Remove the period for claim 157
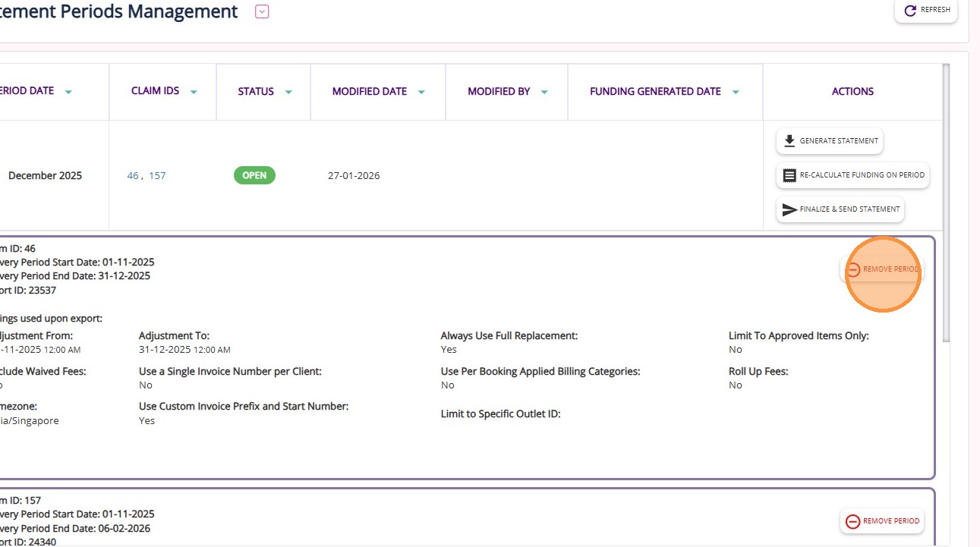The height and width of the screenshot is (547, 980). 882,521
